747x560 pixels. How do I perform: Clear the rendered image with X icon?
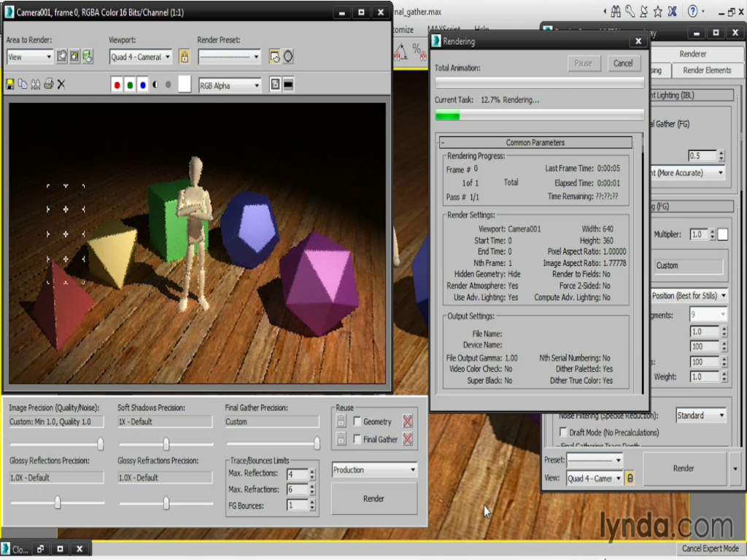pos(61,85)
